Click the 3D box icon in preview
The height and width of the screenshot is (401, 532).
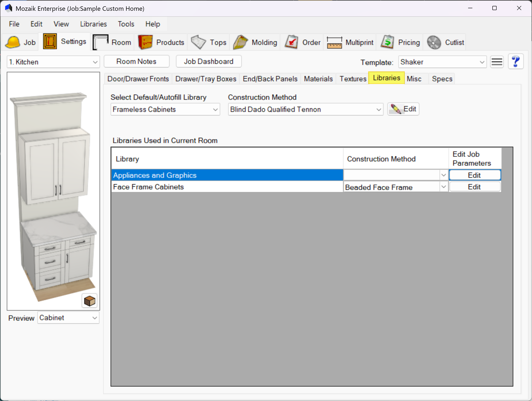89,301
